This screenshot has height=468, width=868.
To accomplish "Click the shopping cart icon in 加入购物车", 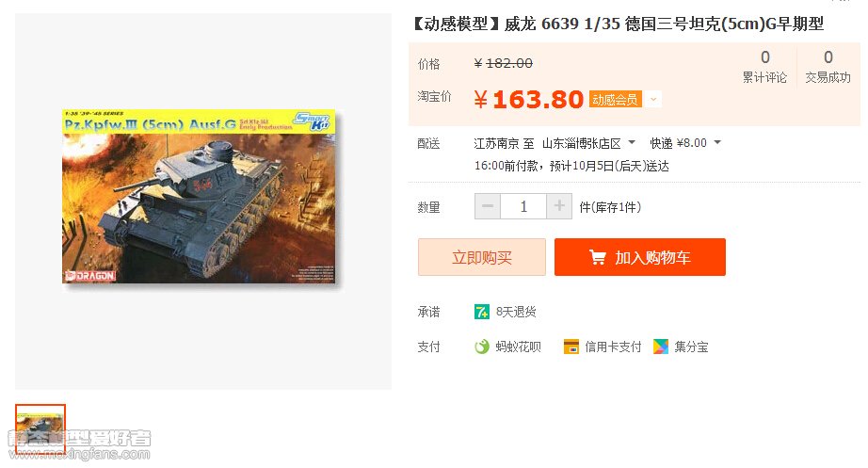I will coord(597,257).
